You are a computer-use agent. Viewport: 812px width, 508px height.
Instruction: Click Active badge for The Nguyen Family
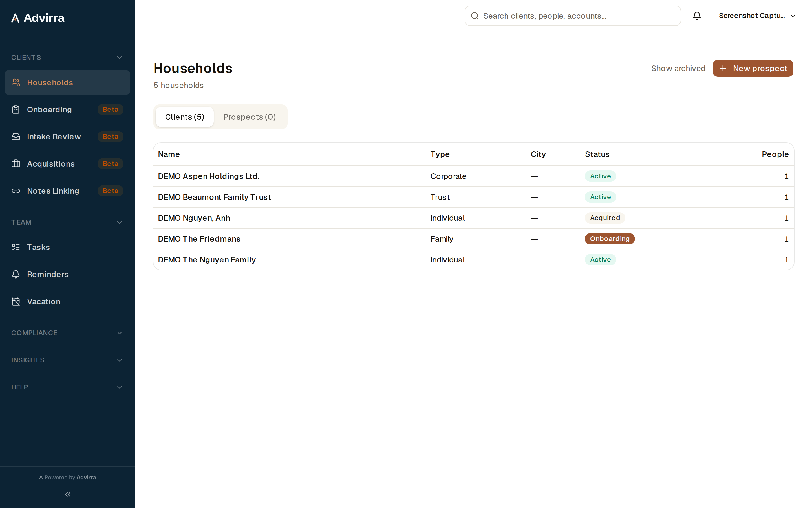(600, 260)
